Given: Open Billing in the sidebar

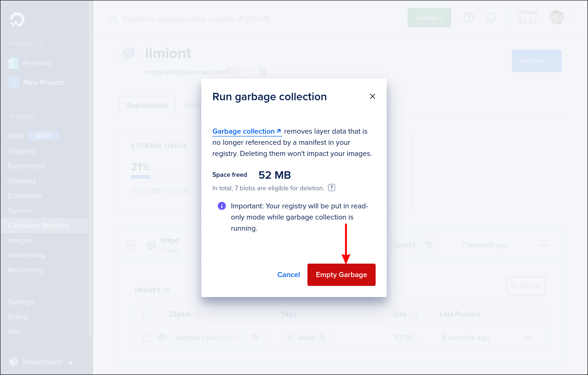Looking at the screenshot, I should point(18,317).
